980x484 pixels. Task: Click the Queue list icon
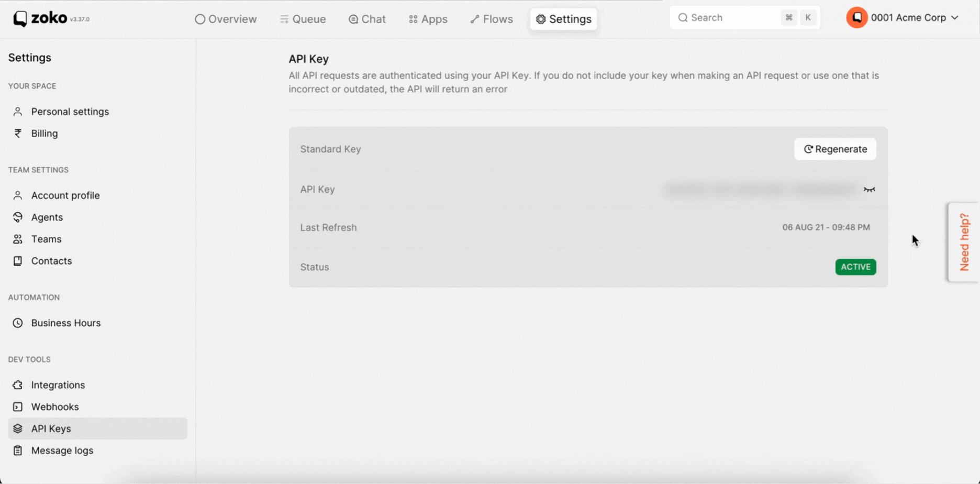(284, 19)
